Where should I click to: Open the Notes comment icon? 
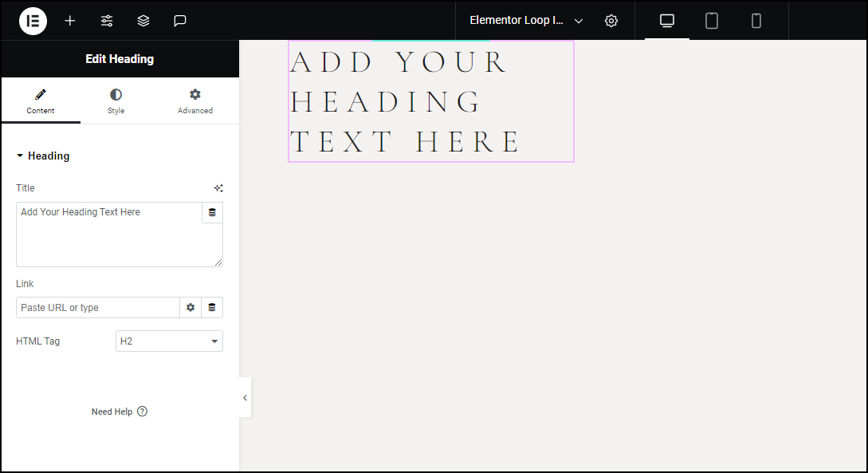(x=180, y=21)
